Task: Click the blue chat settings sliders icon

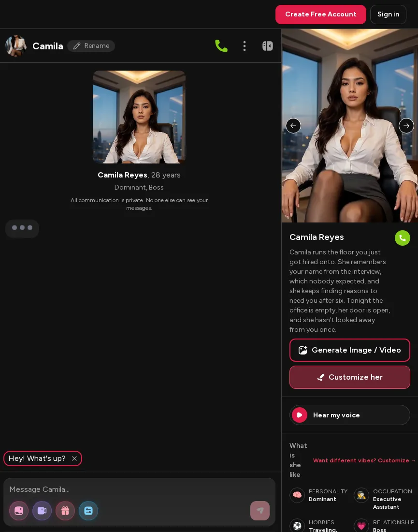Action: [88, 511]
